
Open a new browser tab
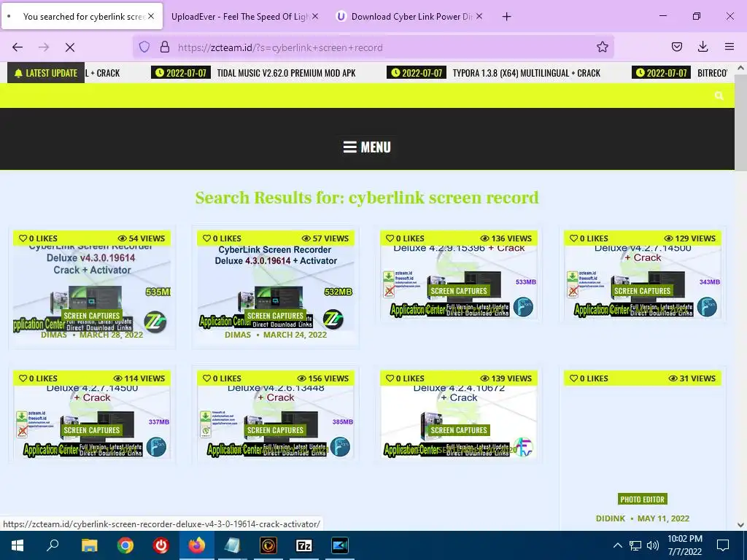click(506, 17)
